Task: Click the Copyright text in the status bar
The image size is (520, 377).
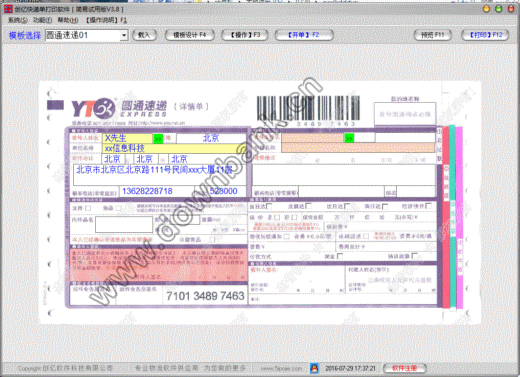Action: click(x=65, y=368)
